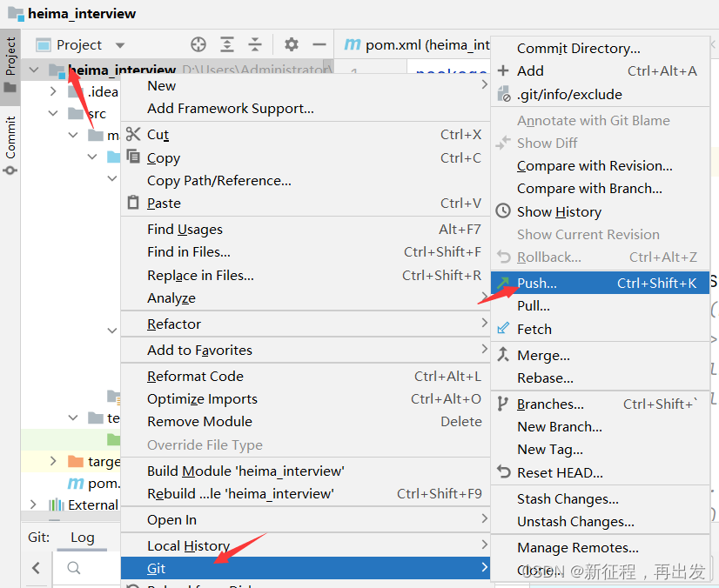719x588 pixels.
Task: Select Merge... in Git submenu
Action: 601,355
